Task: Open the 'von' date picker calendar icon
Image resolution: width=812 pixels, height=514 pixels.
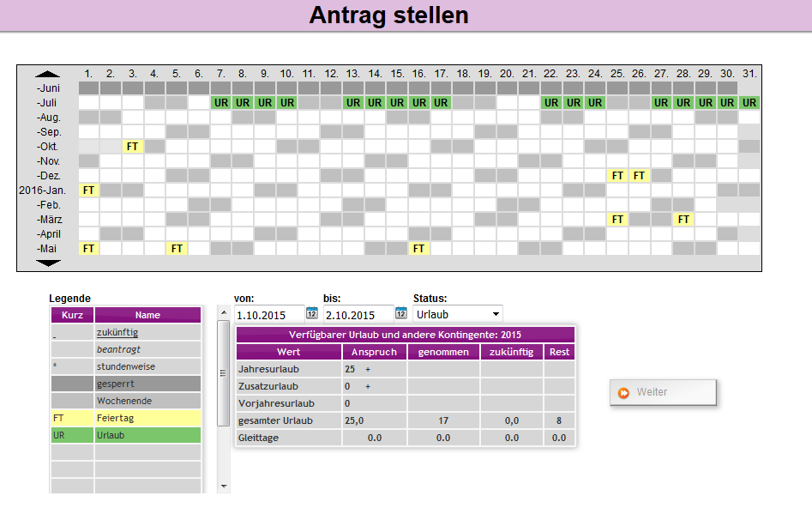Action: pyautogui.click(x=312, y=314)
